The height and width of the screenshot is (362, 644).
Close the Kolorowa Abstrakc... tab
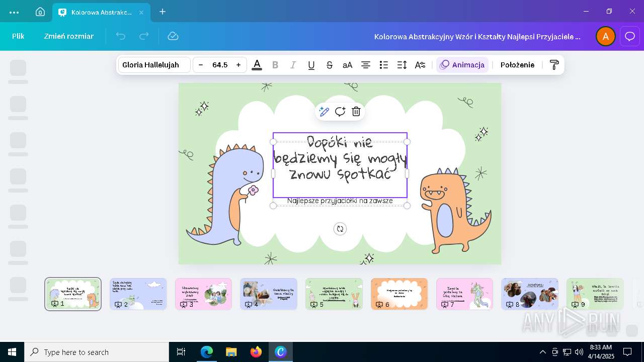pos(141,12)
